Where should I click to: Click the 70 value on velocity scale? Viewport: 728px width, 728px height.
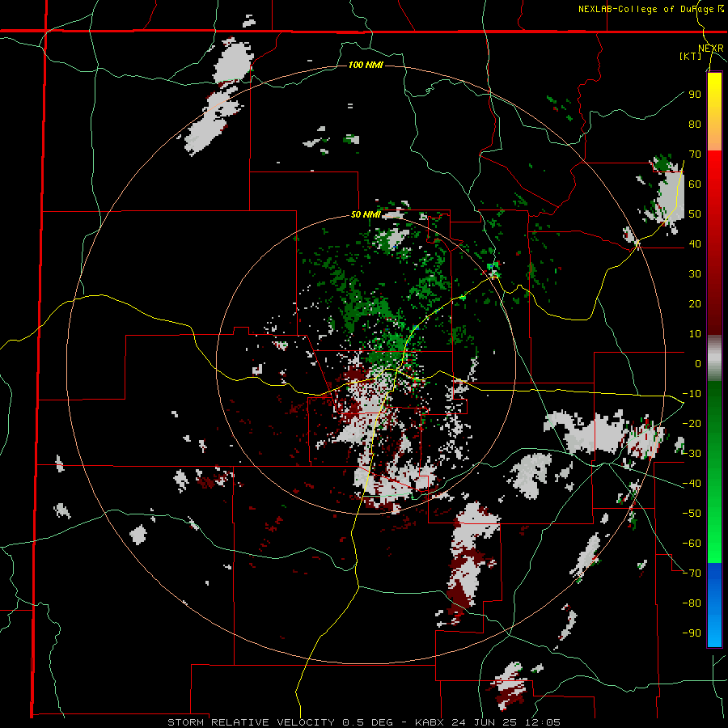point(695,154)
